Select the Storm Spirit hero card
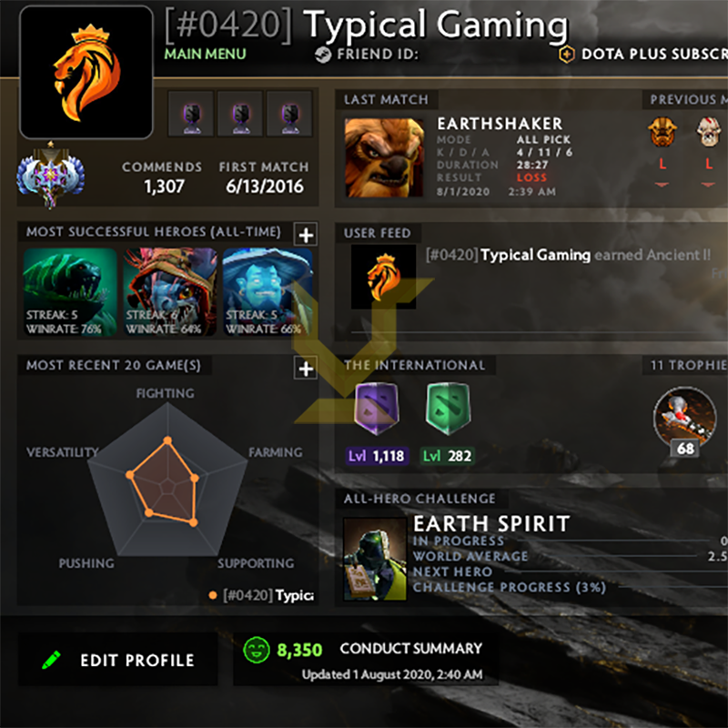This screenshot has width=728, height=728. click(267, 292)
